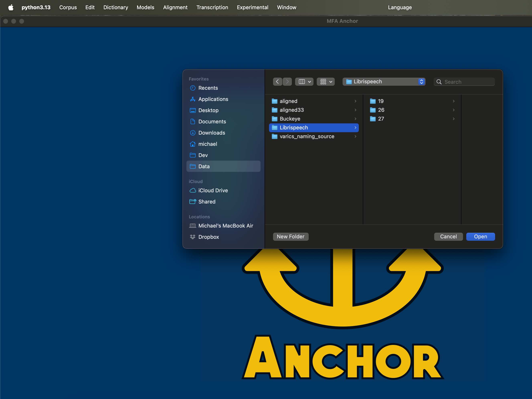Image resolution: width=532 pixels, height=399 pixels.
Task: Select folder 26
Action: click(412, 110)
